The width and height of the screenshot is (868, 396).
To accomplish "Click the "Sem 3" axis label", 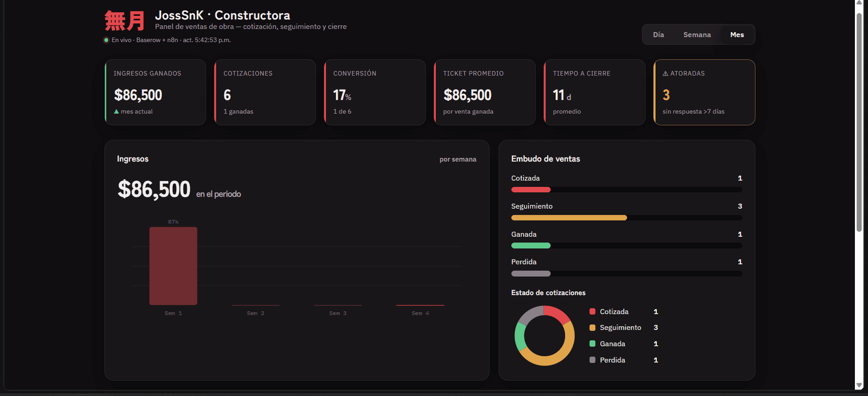I will click(x=338, y=313).
